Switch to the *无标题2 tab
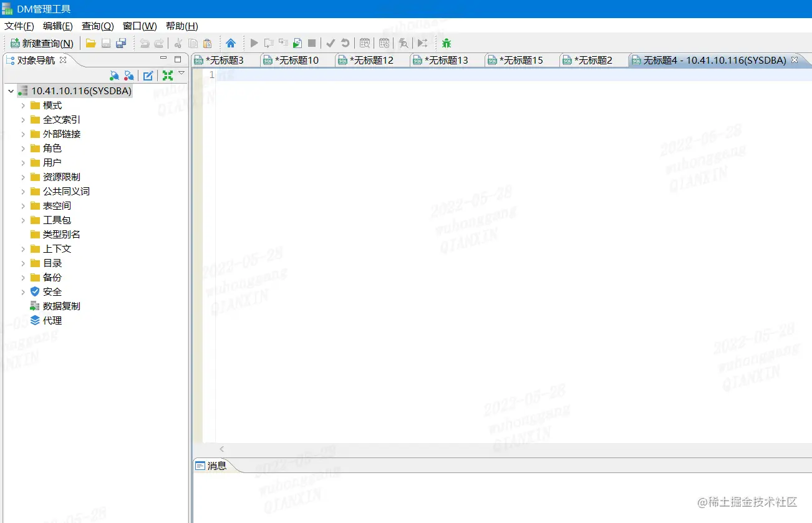The image size is (812, 523). pyautogui.click(x=594, y=61)
